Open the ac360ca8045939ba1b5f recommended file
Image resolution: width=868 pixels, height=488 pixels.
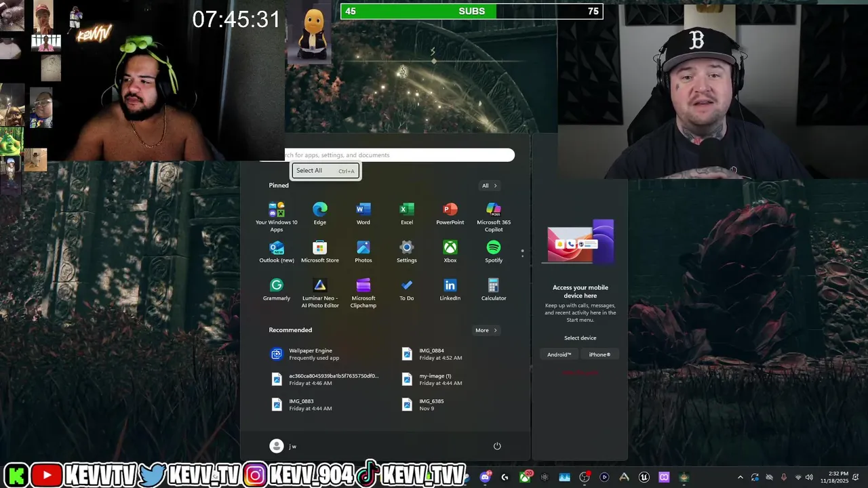point(325,379)
